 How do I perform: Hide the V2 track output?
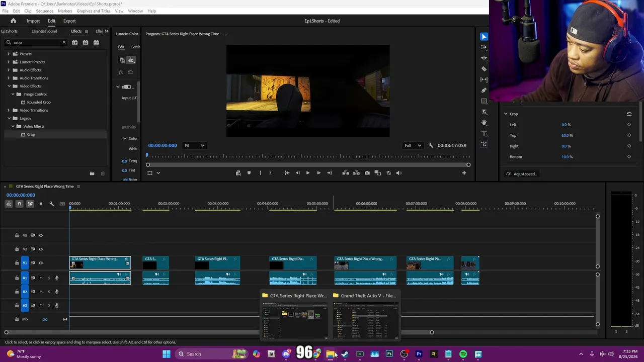pyautogui.click(x=41, y=249)
